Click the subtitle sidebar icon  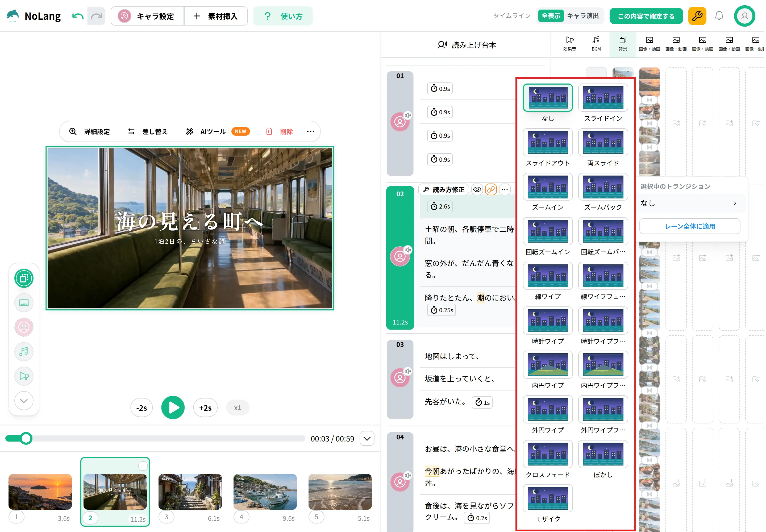point(24,303)
